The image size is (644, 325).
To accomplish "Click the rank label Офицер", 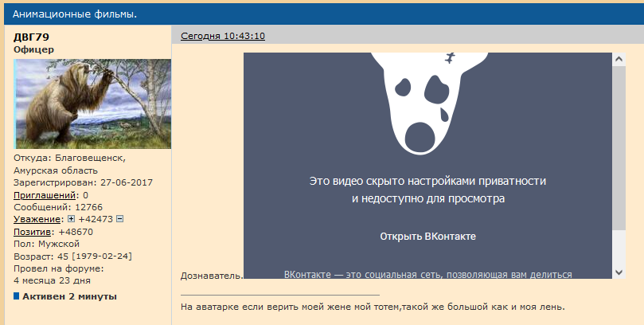I will 33,49.
